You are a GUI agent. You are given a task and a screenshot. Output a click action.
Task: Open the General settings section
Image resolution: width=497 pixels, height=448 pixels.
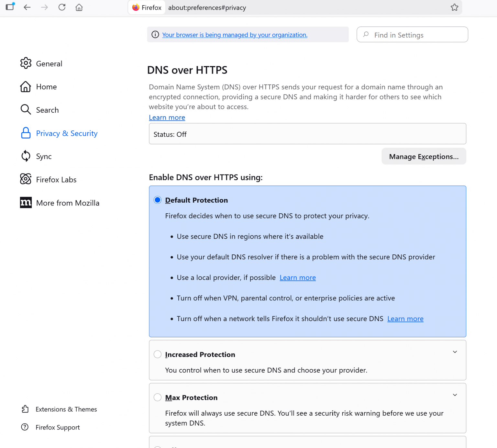click(x=26, y=63)
